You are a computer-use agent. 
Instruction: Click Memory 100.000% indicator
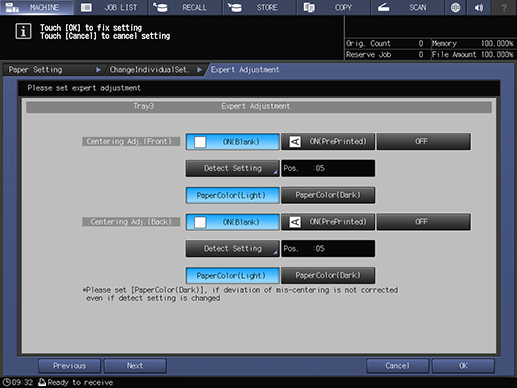coord(473,43)
